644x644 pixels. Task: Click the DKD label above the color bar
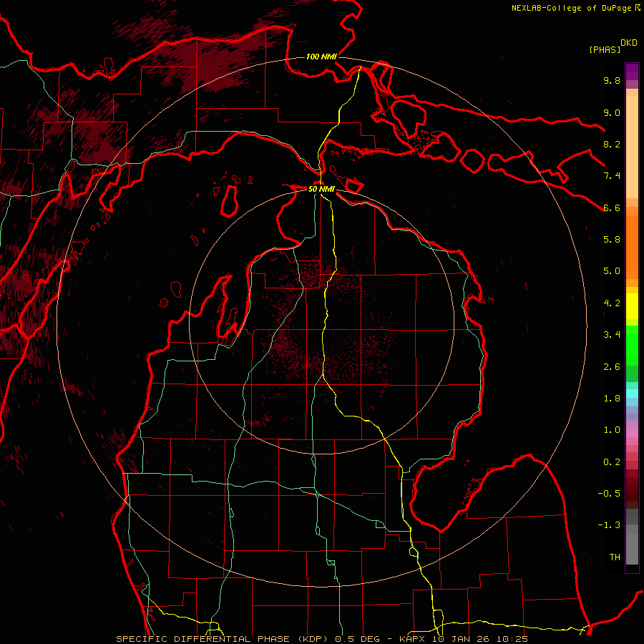628,43
